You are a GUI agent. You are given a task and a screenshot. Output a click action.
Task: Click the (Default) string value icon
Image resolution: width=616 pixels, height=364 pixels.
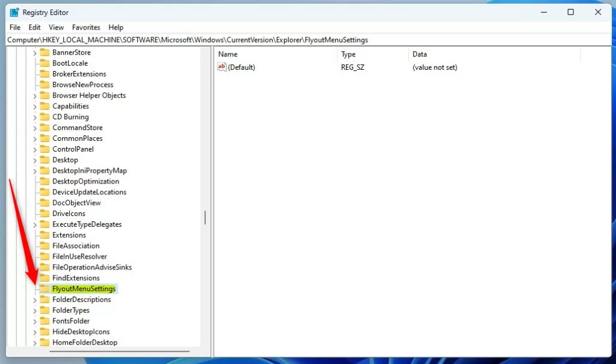(x=222, y=67)
